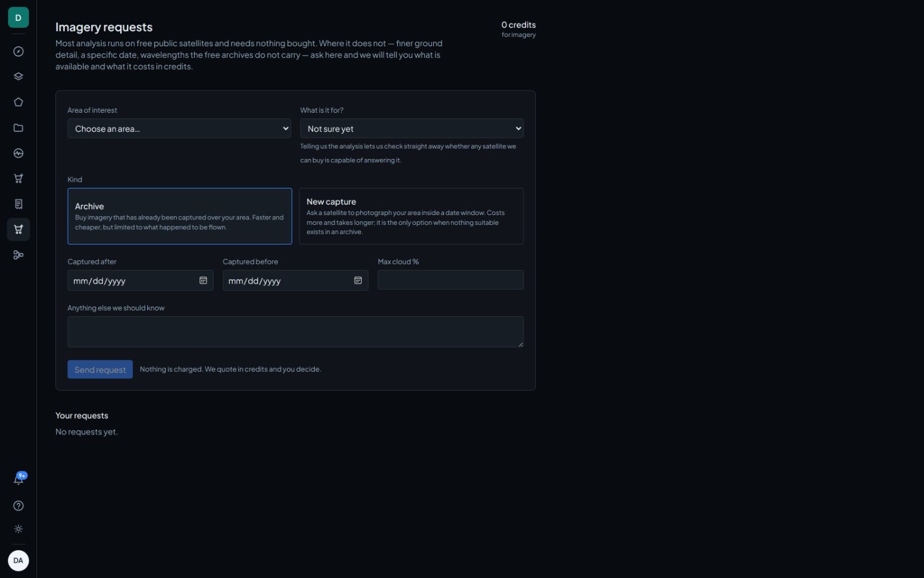Select the Archive kind option
This screenshot has height=578, width=924.
click(x=180, y=216)
